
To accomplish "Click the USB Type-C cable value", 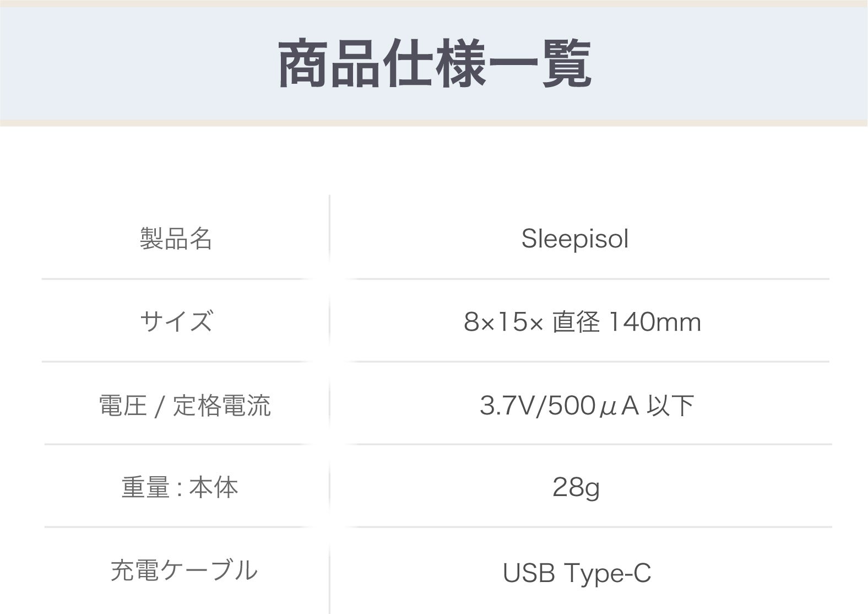I will (577, 573).
